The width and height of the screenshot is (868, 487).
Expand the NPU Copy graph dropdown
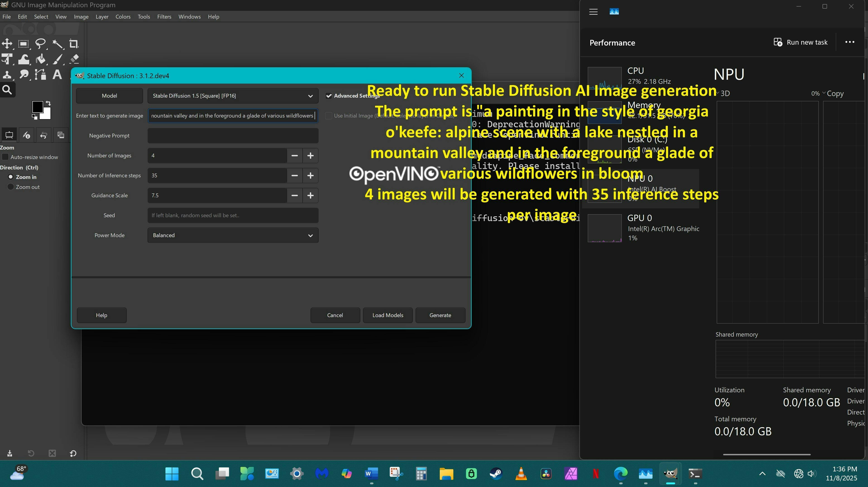point(823,93)
